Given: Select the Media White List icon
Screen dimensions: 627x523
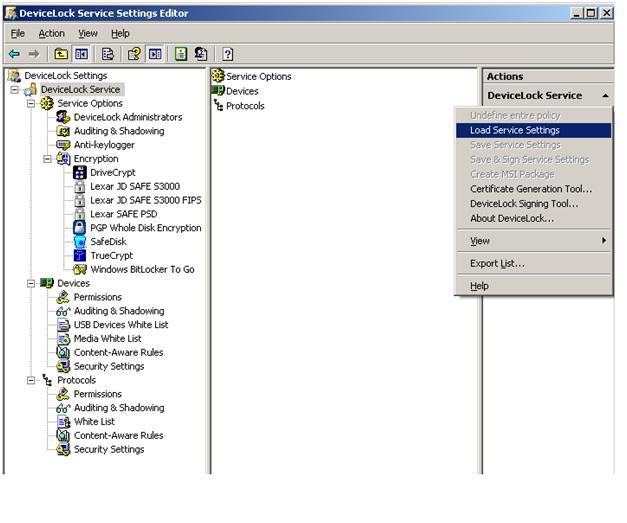Looking at the screenshot, I should click(x=63, y=339).
